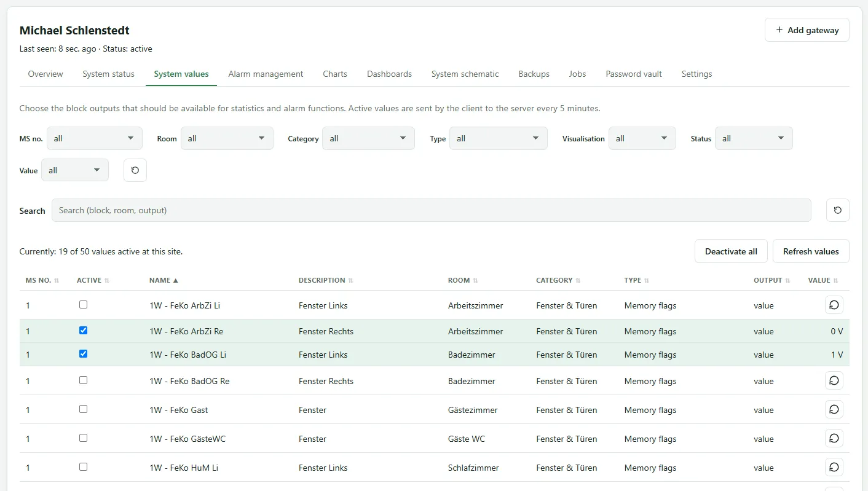This screenshot has height=491, width=868.
Task: Sort the table by the VALUE column
Action: 824,280
